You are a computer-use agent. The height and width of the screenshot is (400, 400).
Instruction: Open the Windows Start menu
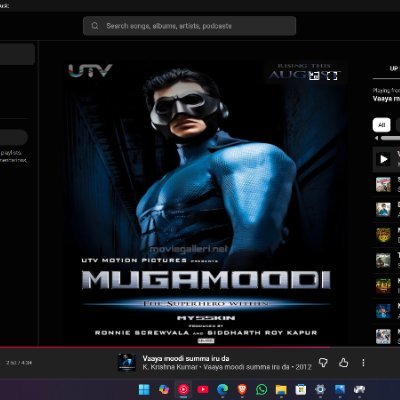point(144,389)
